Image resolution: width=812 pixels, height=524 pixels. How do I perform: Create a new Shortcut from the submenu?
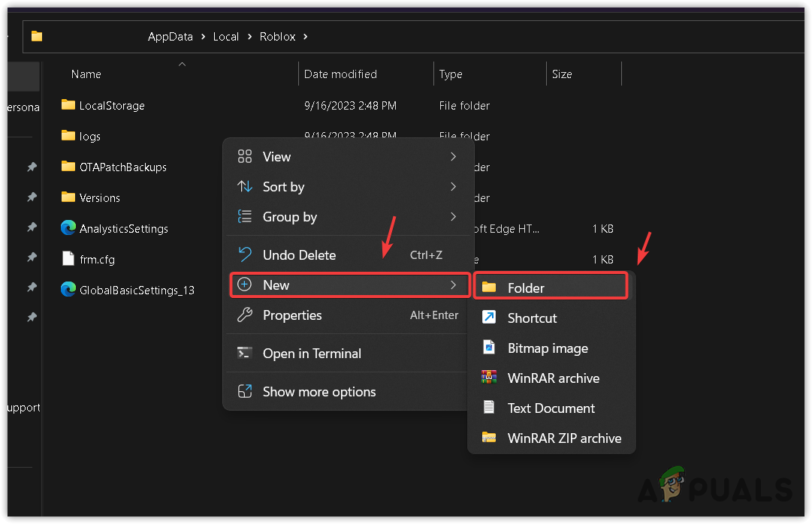[532, 318]
